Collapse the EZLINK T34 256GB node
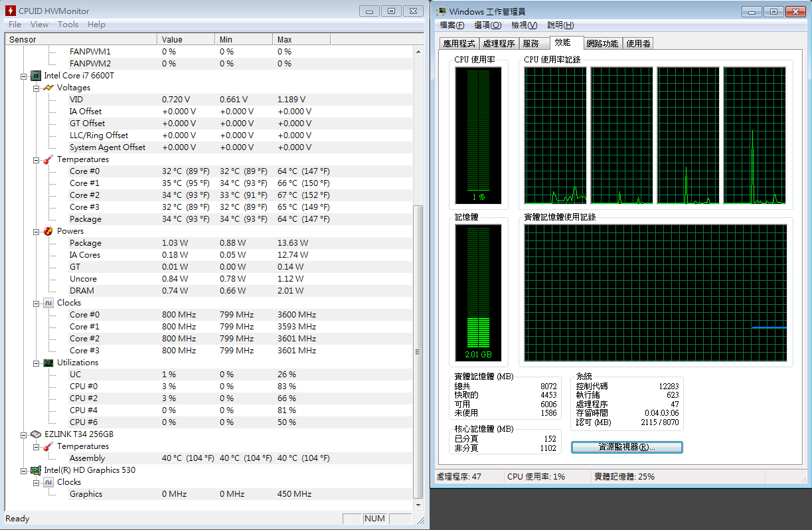 coord(24,434)
